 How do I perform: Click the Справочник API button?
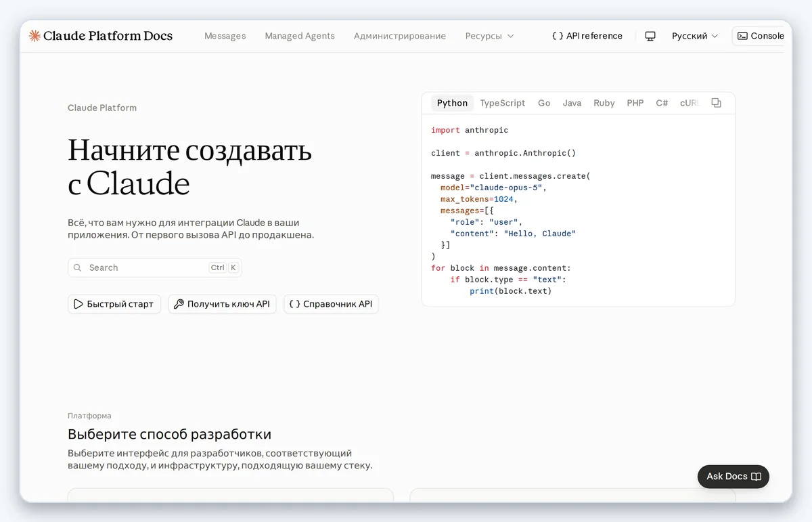coord(332,304)
